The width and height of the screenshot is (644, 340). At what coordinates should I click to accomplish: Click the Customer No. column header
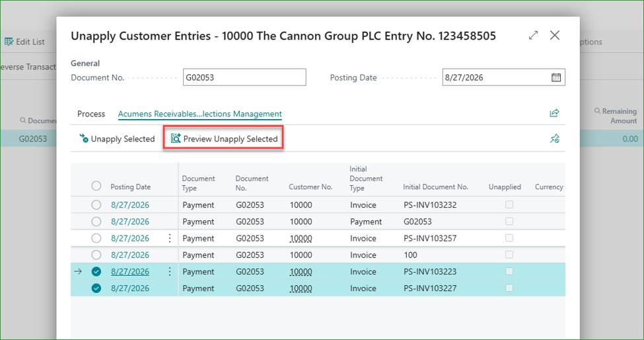pyautogui.click(x=310, y=187)
